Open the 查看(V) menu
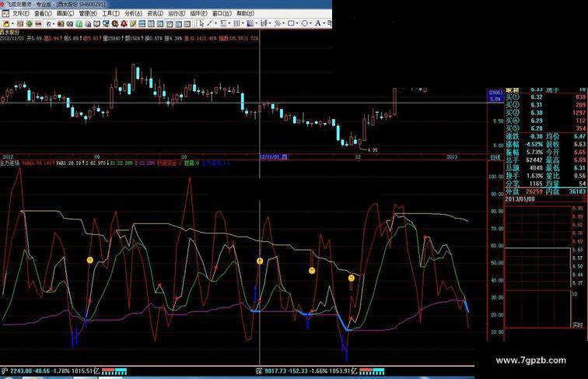This screenshot has width=588, height=379. pos(43,13)
